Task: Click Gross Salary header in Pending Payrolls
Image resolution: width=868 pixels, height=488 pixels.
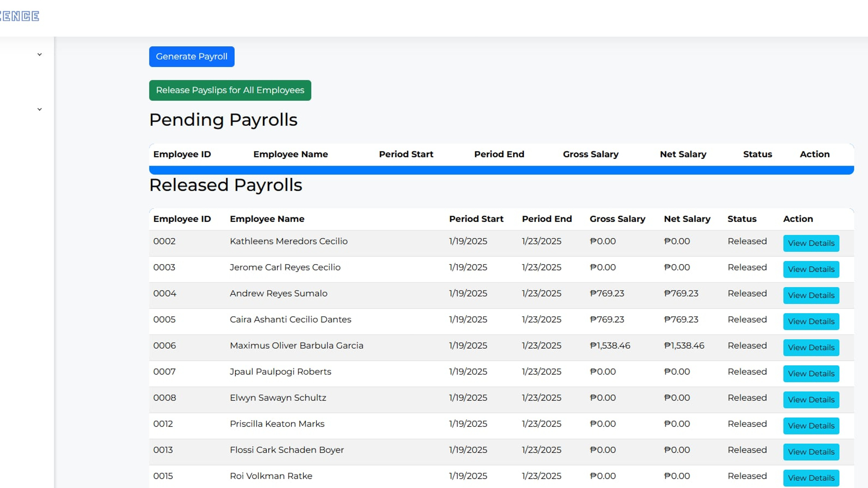Action: tap(591, 155)
